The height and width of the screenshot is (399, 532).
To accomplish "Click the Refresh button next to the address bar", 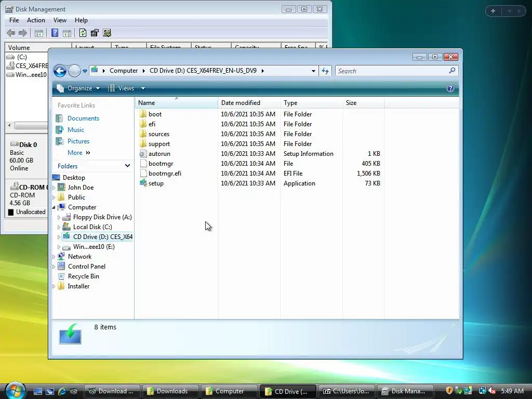I will [325, 71].
